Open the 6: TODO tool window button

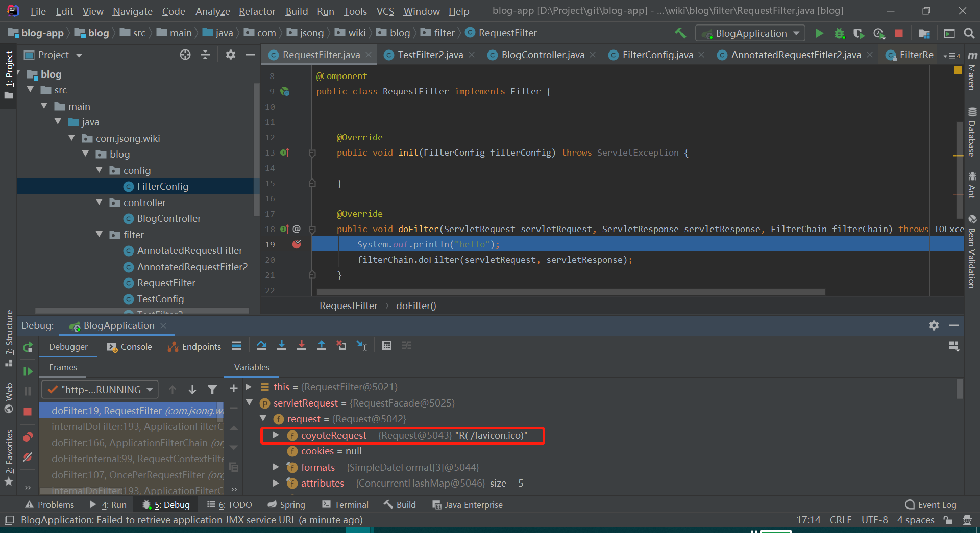click(230, 505)
